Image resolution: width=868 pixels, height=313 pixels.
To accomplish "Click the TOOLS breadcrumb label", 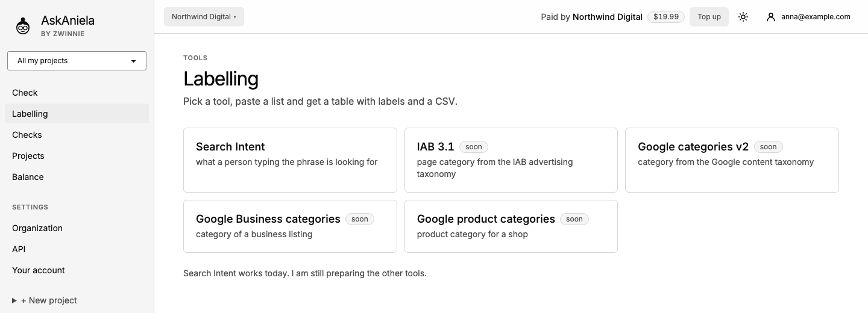I will [195, 58].
